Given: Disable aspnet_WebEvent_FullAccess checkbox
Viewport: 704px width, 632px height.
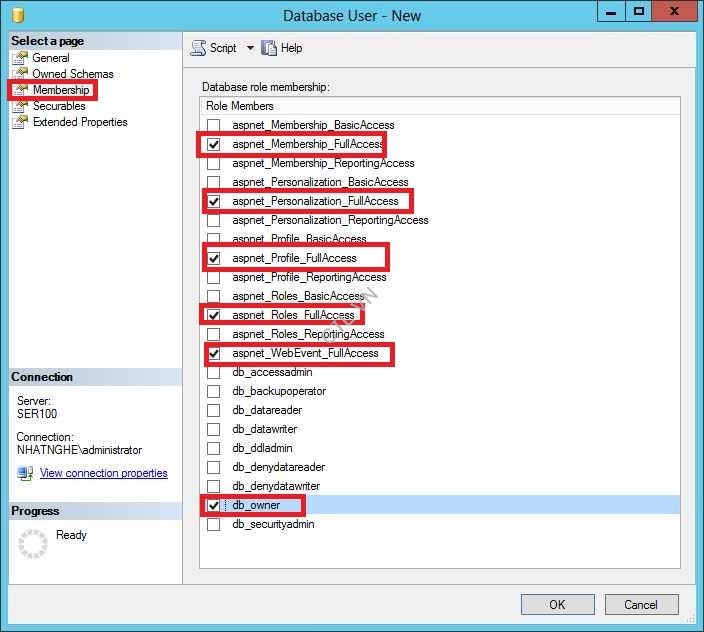Looking at the screenshot, I should (214, 354).
